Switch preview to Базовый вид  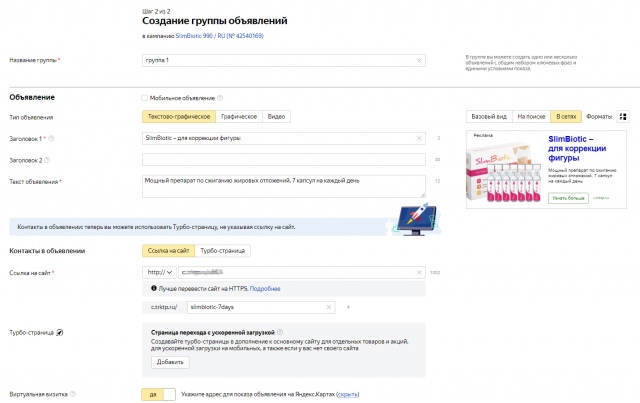[489, 117]
